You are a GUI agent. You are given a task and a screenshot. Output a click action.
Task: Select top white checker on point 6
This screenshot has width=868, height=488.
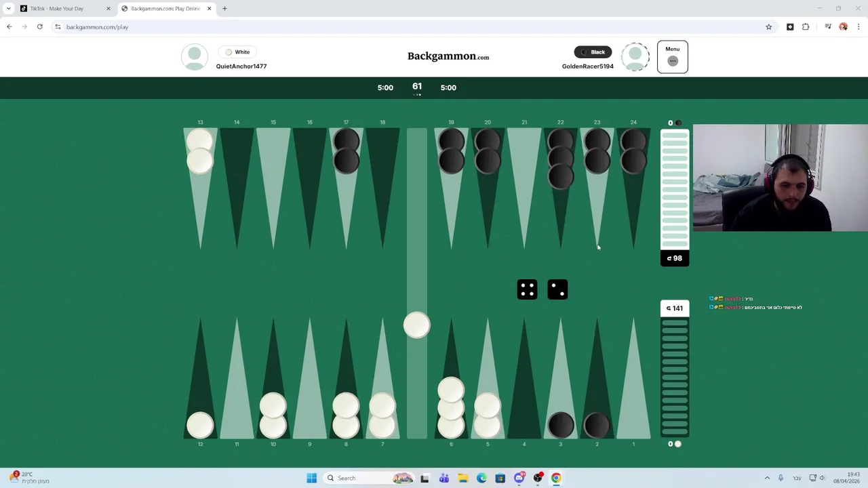[451, 390]
